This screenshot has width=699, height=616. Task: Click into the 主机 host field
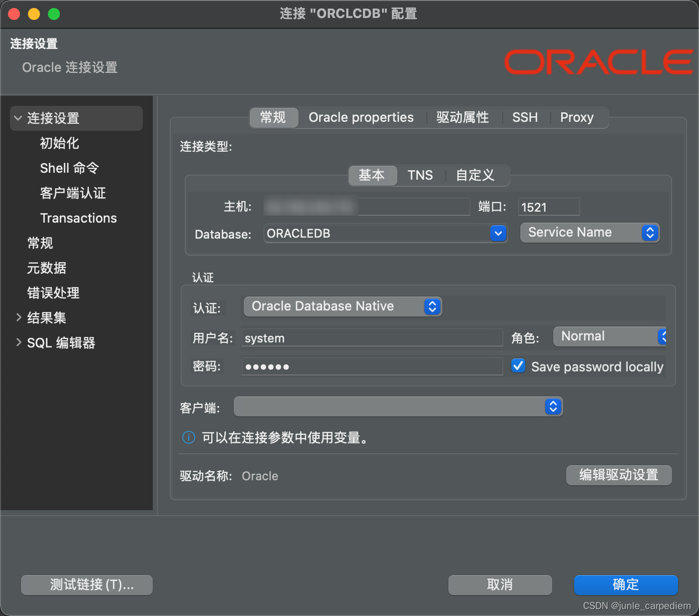pyautogui.click(x=367, y=207)
